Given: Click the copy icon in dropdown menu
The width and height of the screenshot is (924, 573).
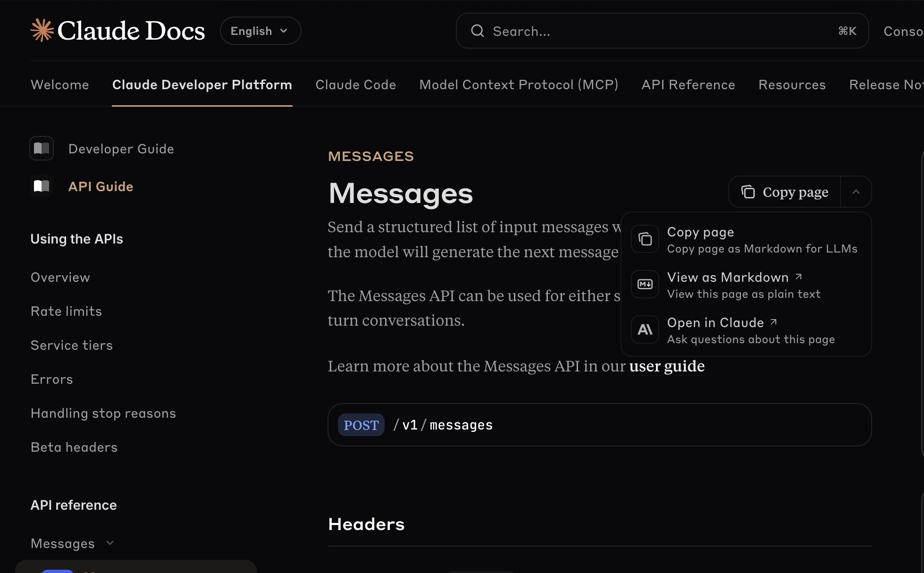Looking at the screenshot, I should [x=645, y=239].
